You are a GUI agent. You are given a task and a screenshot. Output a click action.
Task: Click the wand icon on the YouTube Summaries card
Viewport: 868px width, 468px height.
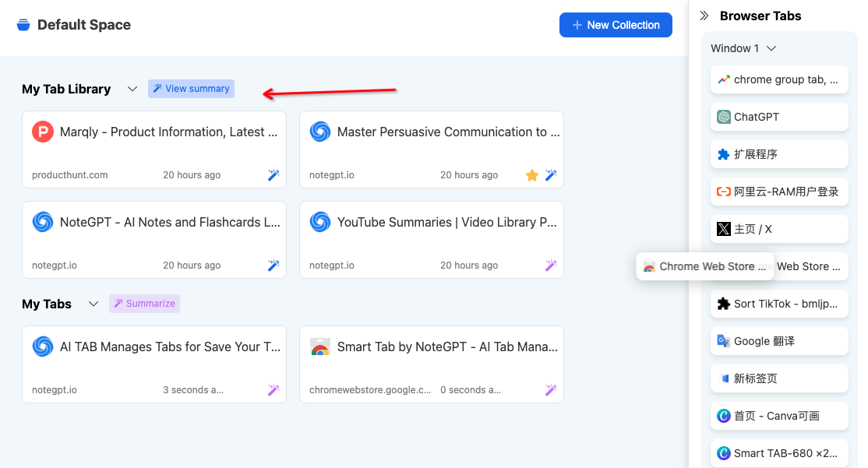[551, 266]
